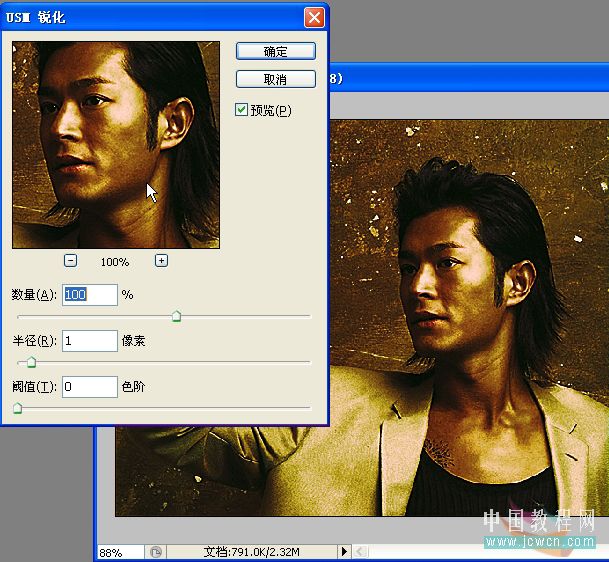
Task: Click the Radius slider handle
Action: coord(31,362)
